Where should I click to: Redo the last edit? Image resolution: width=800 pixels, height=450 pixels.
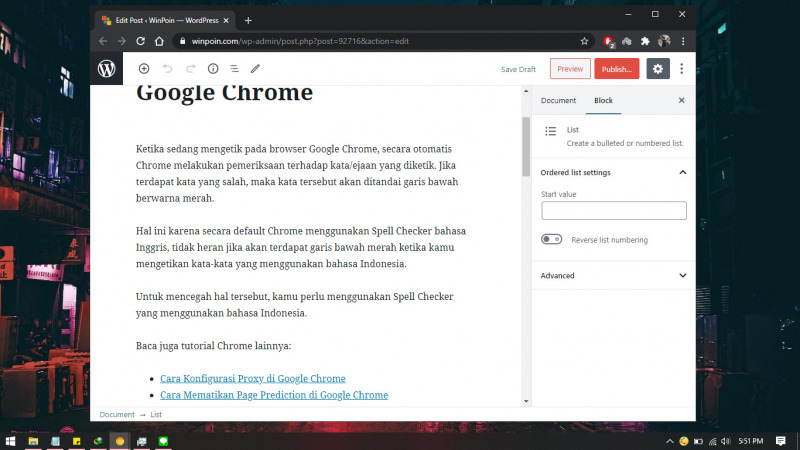pyautogui.click(x=190, y=68)
